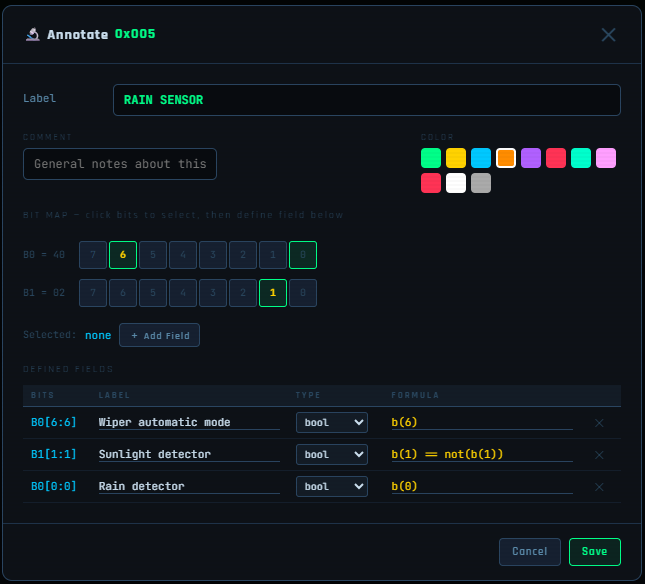The height and width of the screenshot is (584, 645).
Task: Remove the Sunlight detector field row
Action: pyautogui.click(x=599, y=455)
